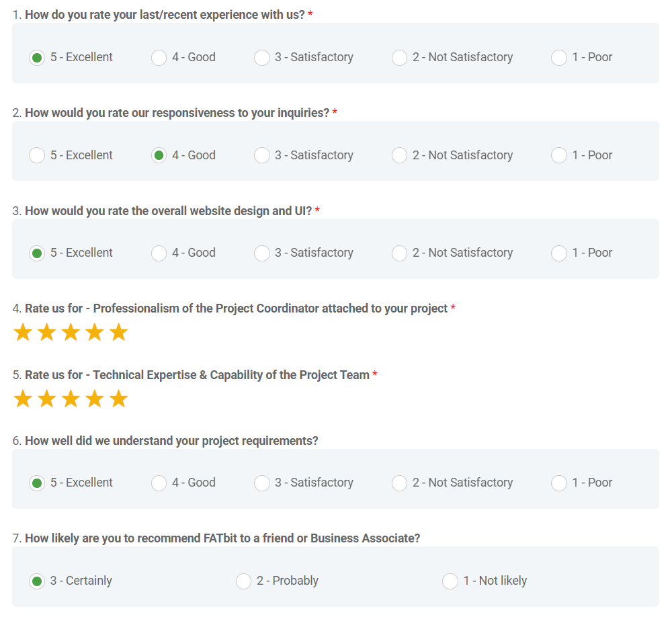The width and height of the screenshot is (672, 619).
Task: Click third star for Project Coordinator professionalism
Action: [x=71, y=332]
